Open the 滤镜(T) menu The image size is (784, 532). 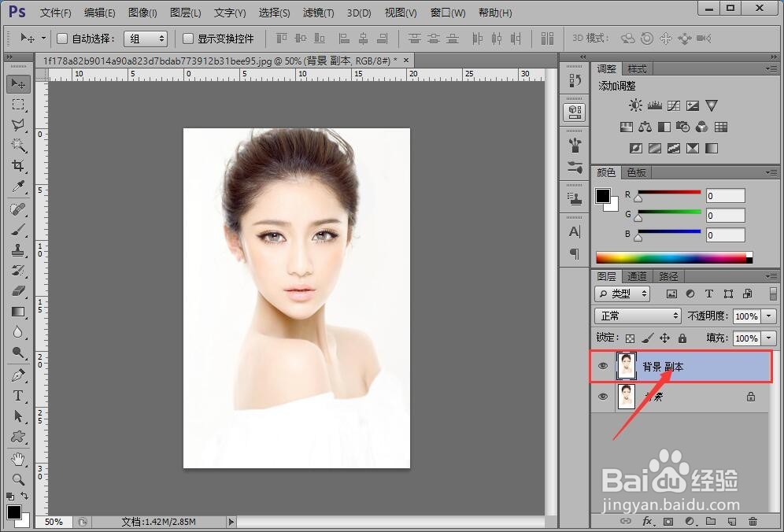pyautogui.click(x=318, y=13)
